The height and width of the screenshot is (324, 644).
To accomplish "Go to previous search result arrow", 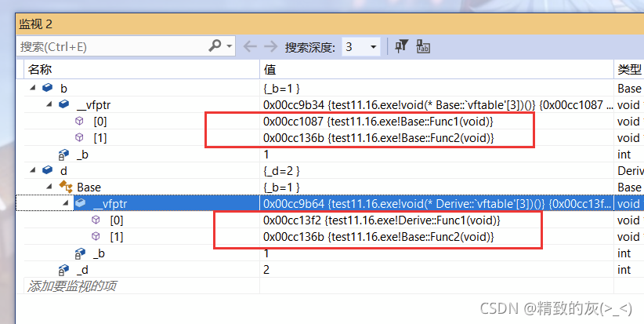I will (x=250, y=46).
